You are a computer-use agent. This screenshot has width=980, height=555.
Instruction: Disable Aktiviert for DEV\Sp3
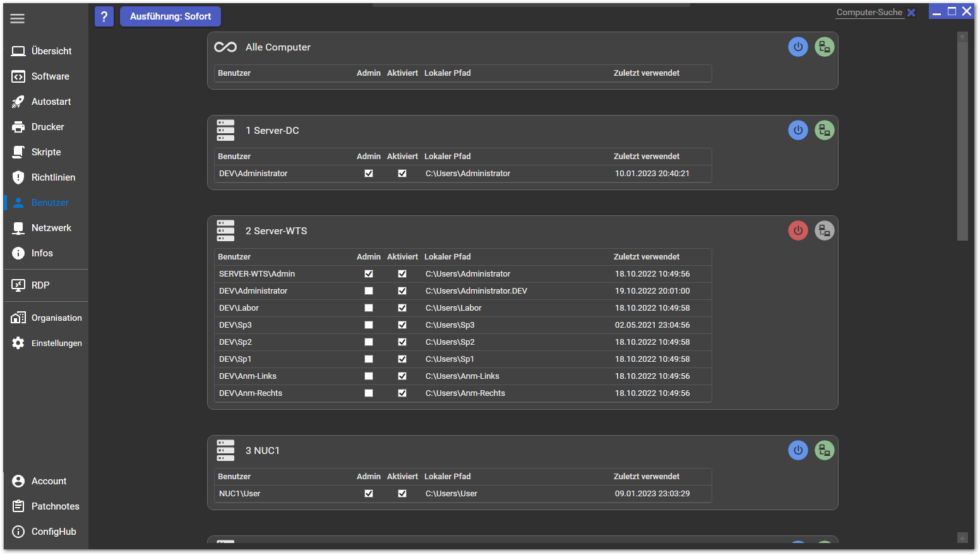click(x=402, y=325)
